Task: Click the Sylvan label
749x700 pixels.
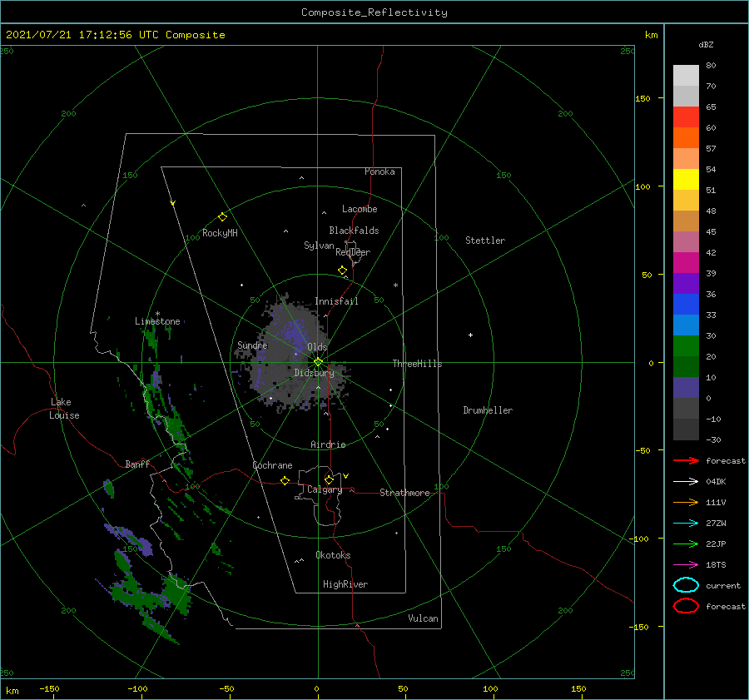Action: [x=319, y=246]
